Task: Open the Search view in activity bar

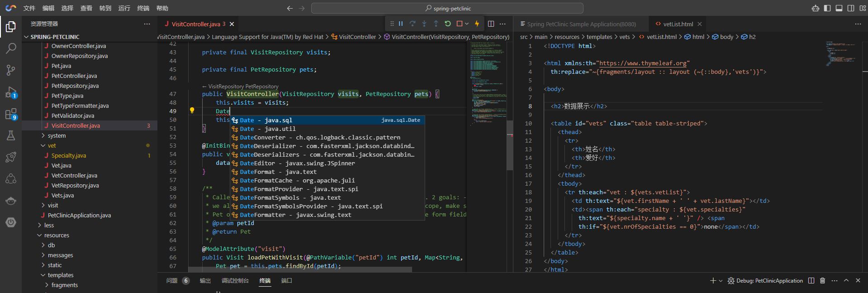Action: tap(11, 48)
